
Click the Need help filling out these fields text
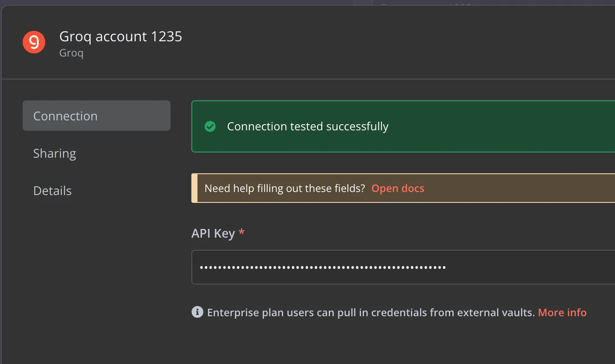(x=284, y=188)
